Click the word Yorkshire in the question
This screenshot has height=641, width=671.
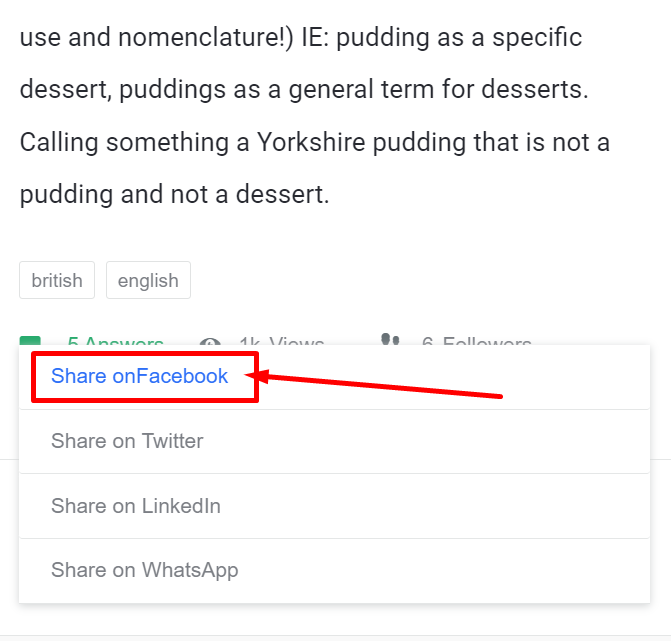click(311, 142)
